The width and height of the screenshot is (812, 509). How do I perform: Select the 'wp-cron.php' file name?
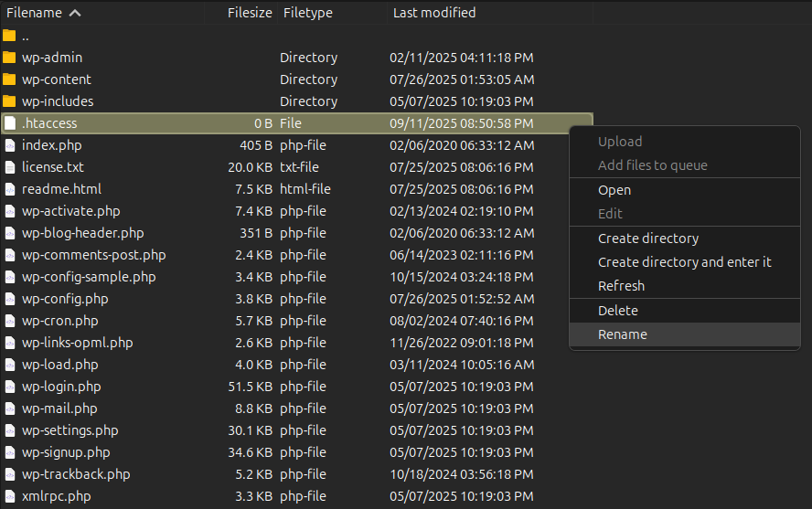(60, 321)
